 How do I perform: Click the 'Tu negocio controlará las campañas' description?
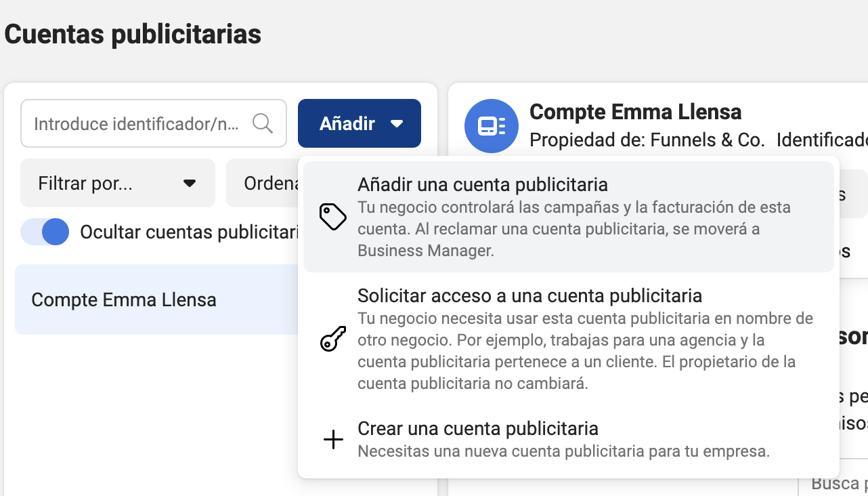click(574, 229)
